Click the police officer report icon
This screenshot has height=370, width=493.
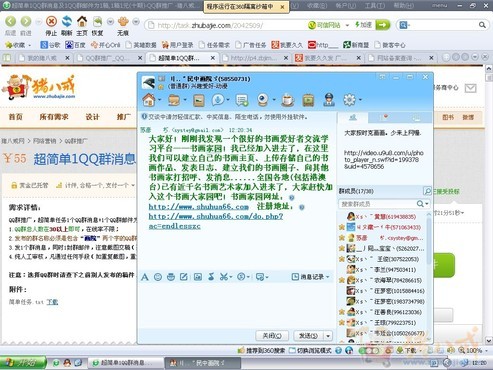[x=329, y=100]
